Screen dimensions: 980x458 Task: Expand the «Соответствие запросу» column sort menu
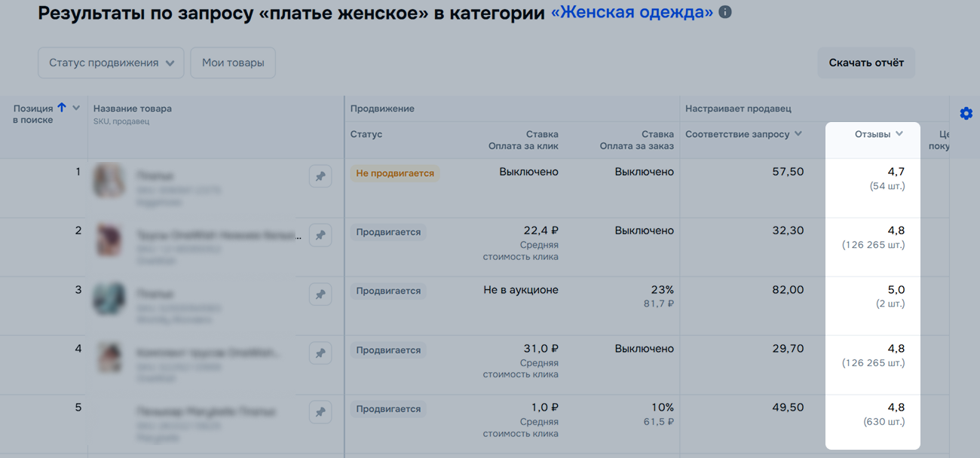798,134
